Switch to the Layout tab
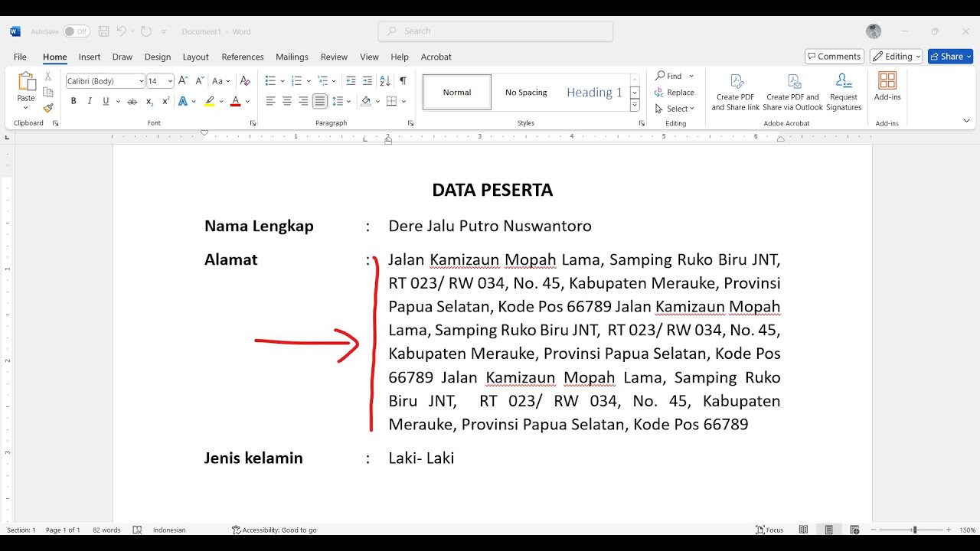This screenshot has width=980, height=551. coord(195,57)
